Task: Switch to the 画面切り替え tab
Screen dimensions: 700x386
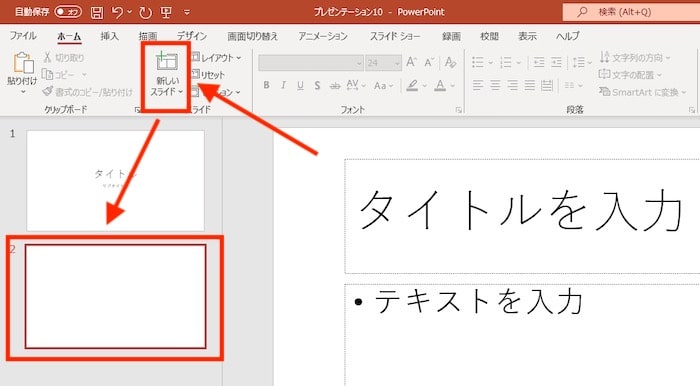Action: (x=253, y=36)
